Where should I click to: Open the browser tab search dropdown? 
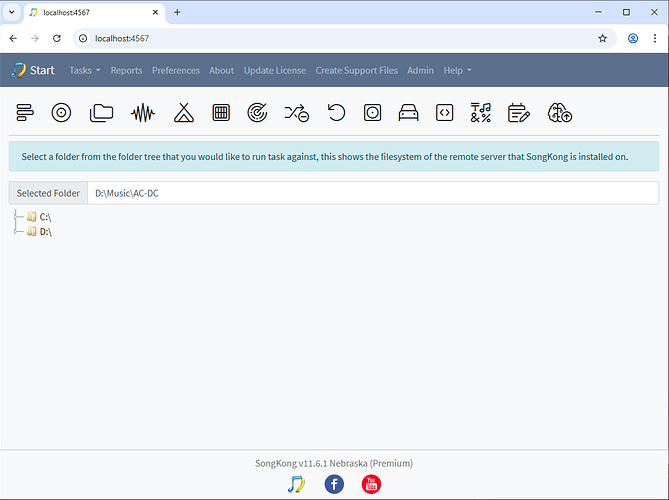click(12, 12)
